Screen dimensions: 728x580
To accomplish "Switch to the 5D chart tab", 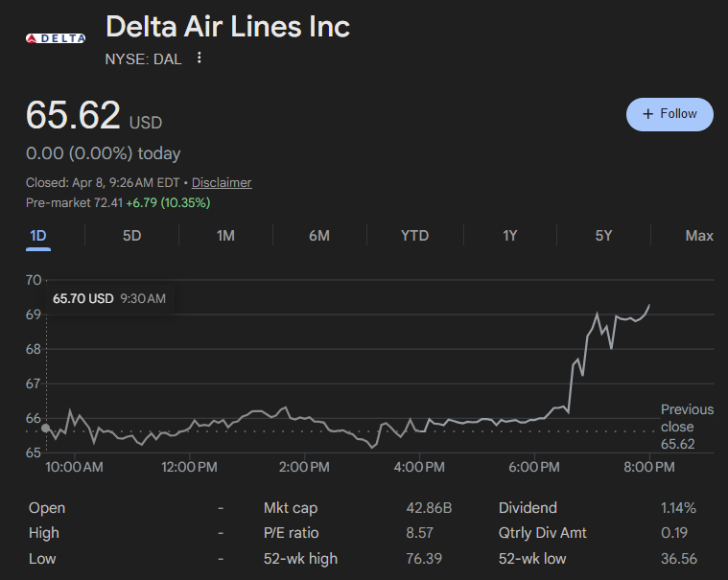I will click(132, 236).
